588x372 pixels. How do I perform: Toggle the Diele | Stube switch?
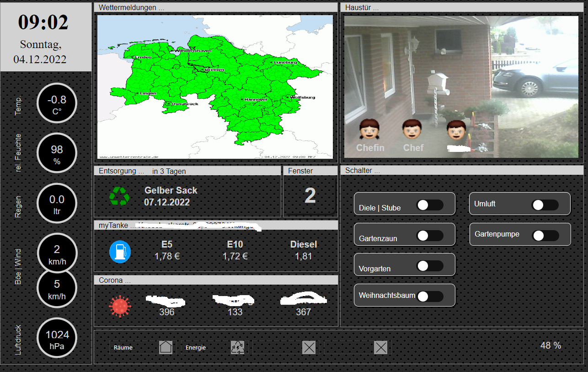430,205
